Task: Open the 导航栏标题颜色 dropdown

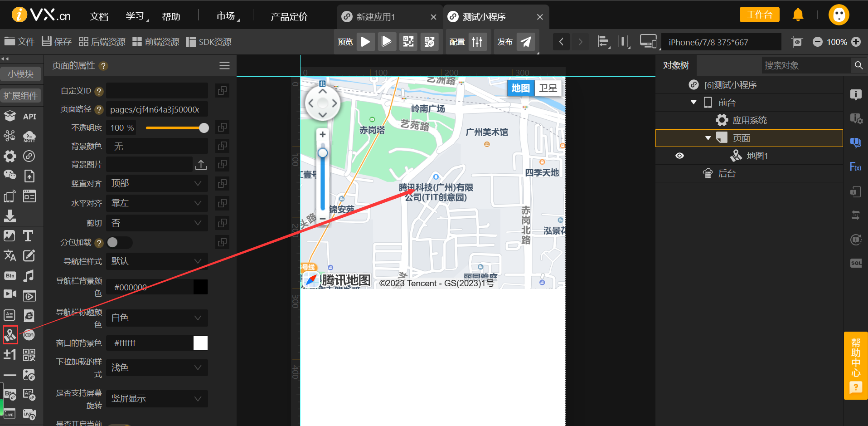Action: [157, 318]
